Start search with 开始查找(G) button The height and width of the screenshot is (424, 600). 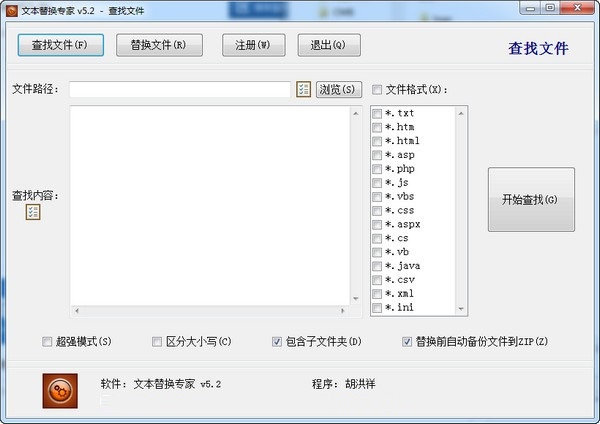(x=531, y=200)
